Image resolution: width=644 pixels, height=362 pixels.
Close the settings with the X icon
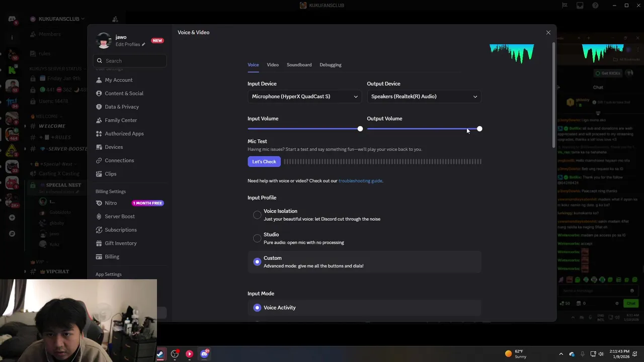(x=548, y=33)
